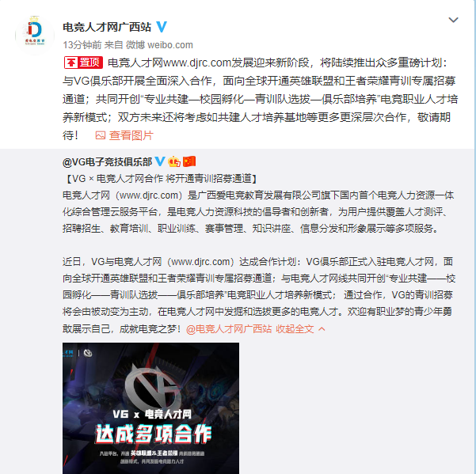Open the VG x 电竞人才网 poster image

pyautogui.click(x=150, y=408)
